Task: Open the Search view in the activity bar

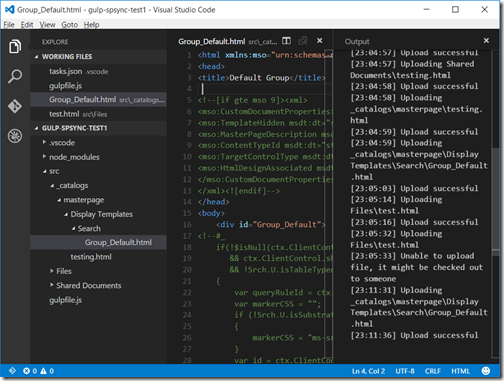Action: [15, 76]
